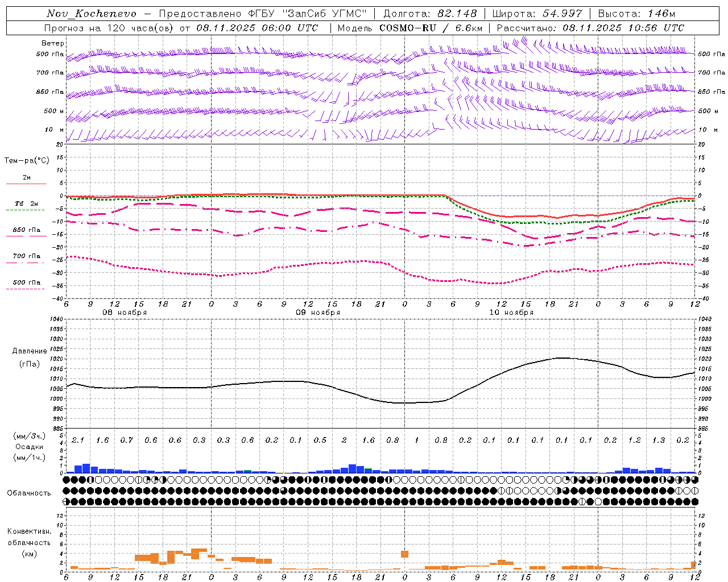The image size is (728, 582).
Task: Click the station name Nov_Kochenevo in header
Action: [x=91, y=14]
